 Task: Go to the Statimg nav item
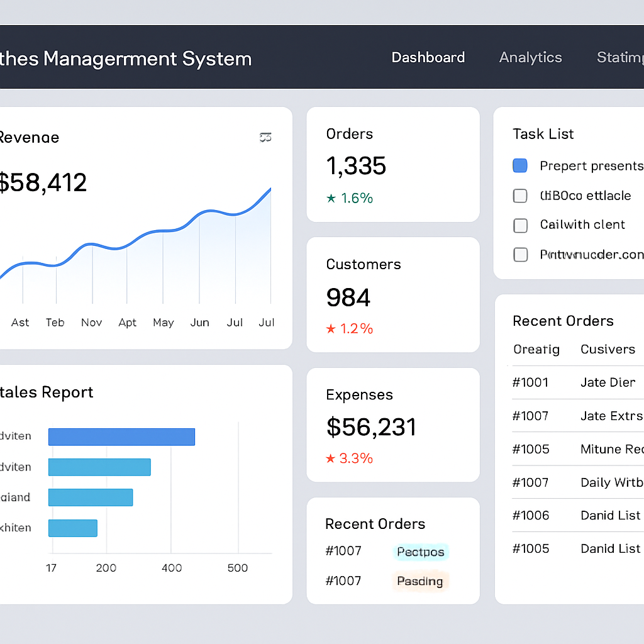click(x=620, y=57)
